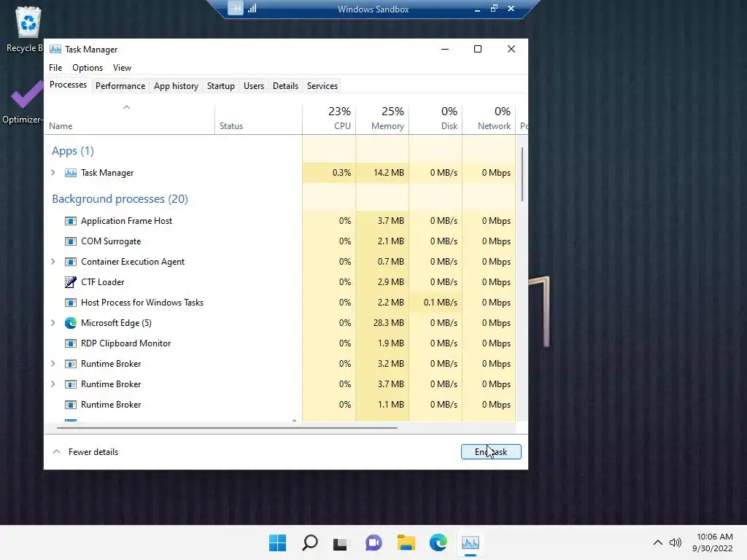This screenshot has width=747, height=560.
Task: Expand the Task Manager app row
Action: coord(53,173)
